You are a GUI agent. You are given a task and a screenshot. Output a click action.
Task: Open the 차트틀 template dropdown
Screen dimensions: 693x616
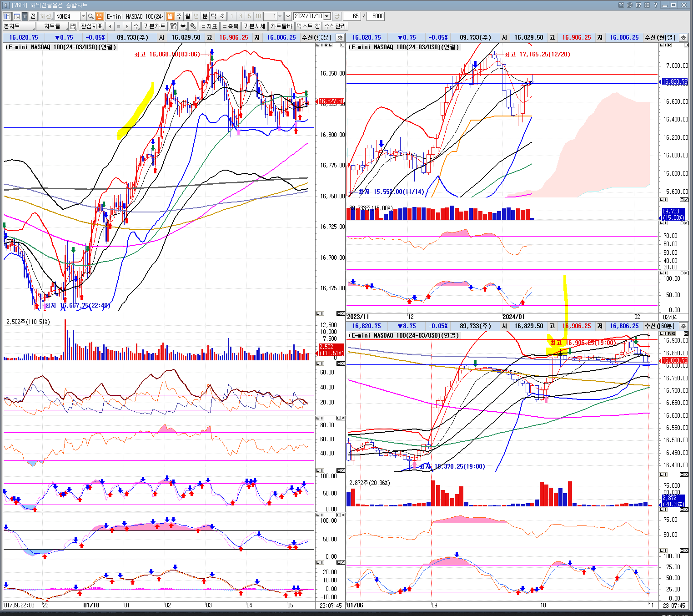52,26
